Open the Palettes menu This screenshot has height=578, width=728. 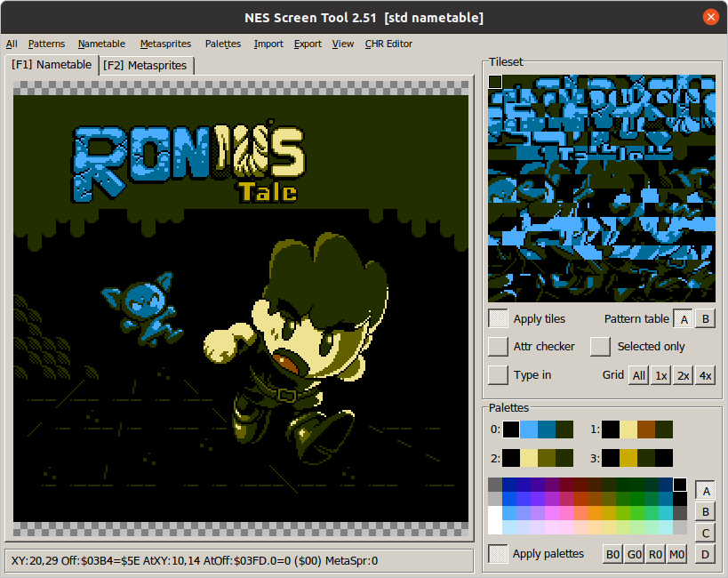pyautogui.click(x=223, y=44)
